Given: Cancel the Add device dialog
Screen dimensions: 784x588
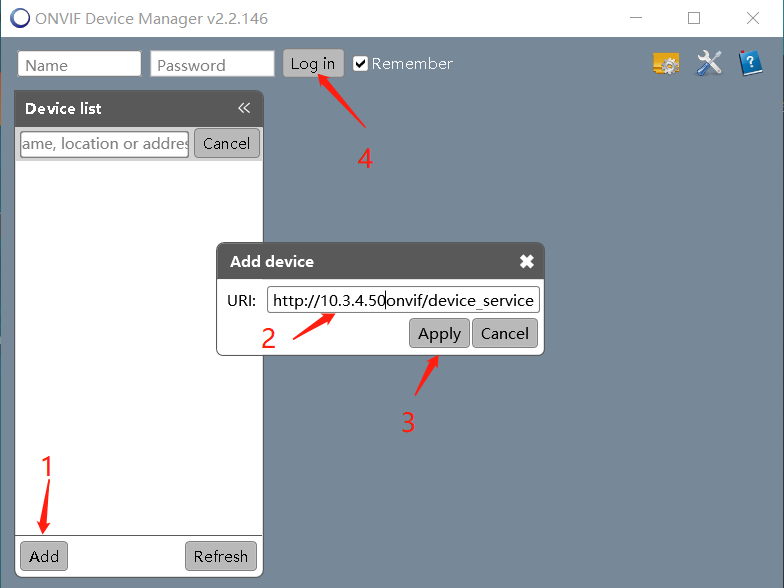Looking at the screenshot, I should coord(505,334).
